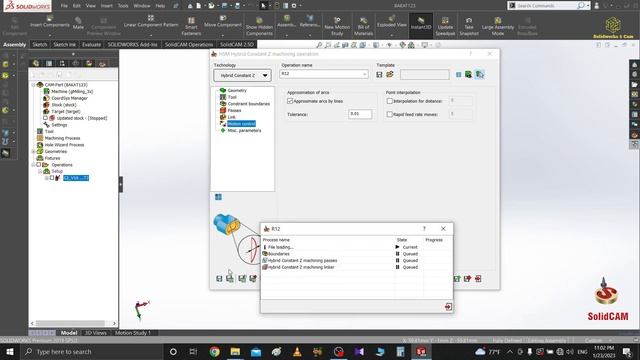The width and height of the screenshot is (640, 360).
Task: Toggle Operations checkbox in CAM tree
Action: [39, 164]
